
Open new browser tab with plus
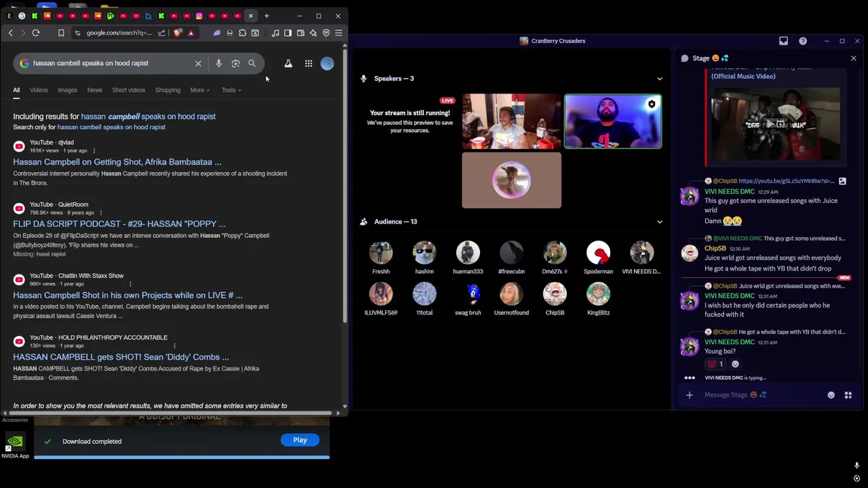(267, 16)
